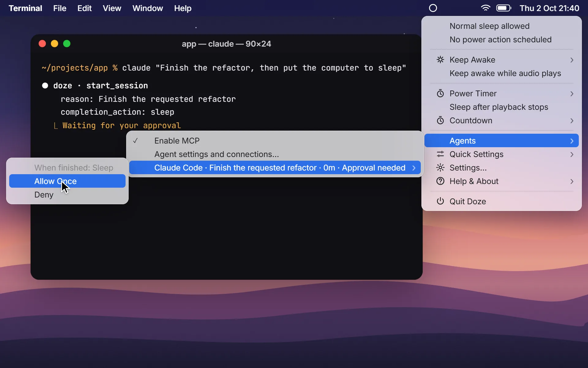Open Settings... from Doze menu
The height and width of the screenshot is (368, 588).
click(502, 168)
